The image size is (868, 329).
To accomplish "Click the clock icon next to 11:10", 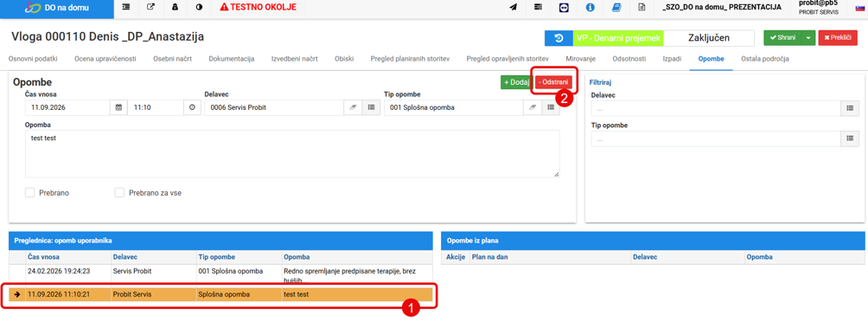I will coord(192,107).
